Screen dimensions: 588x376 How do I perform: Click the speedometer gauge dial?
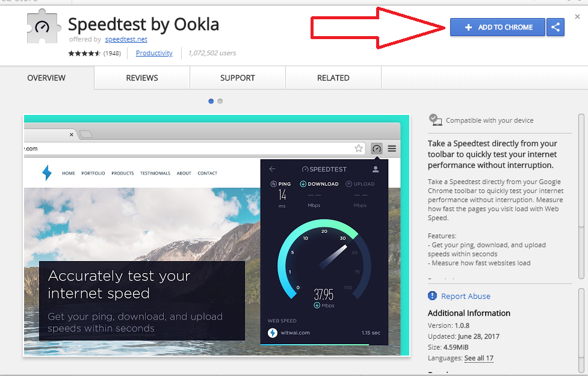324,259
